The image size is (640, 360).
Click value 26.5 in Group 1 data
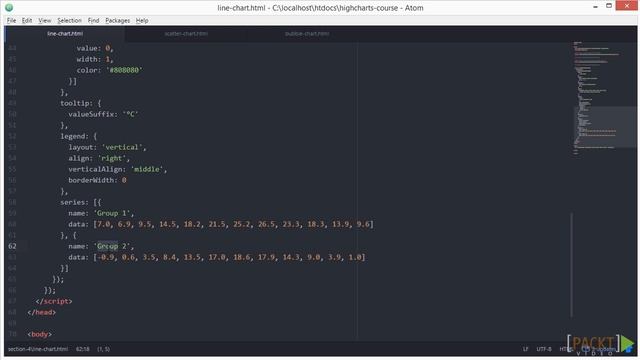pos(266,224)
